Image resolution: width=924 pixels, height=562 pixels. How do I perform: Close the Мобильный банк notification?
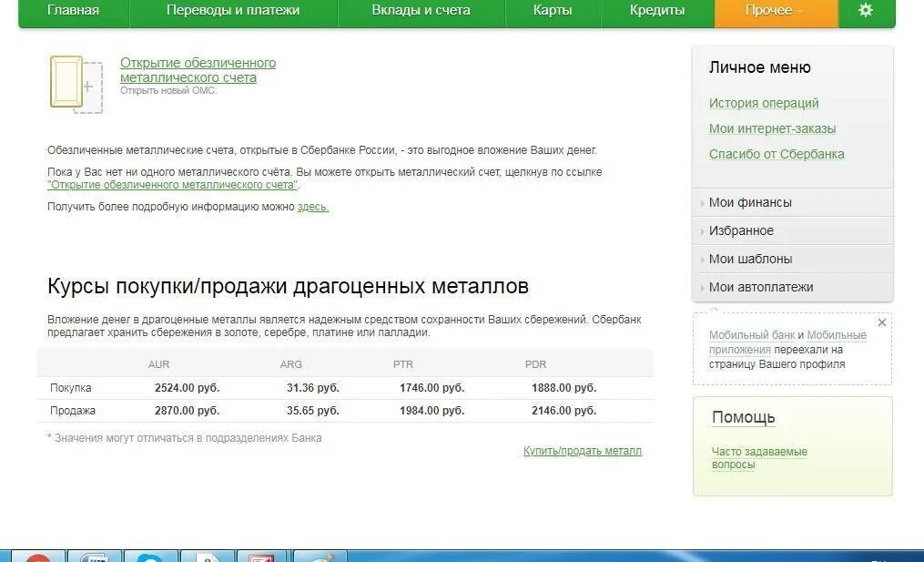click(881, 322)
